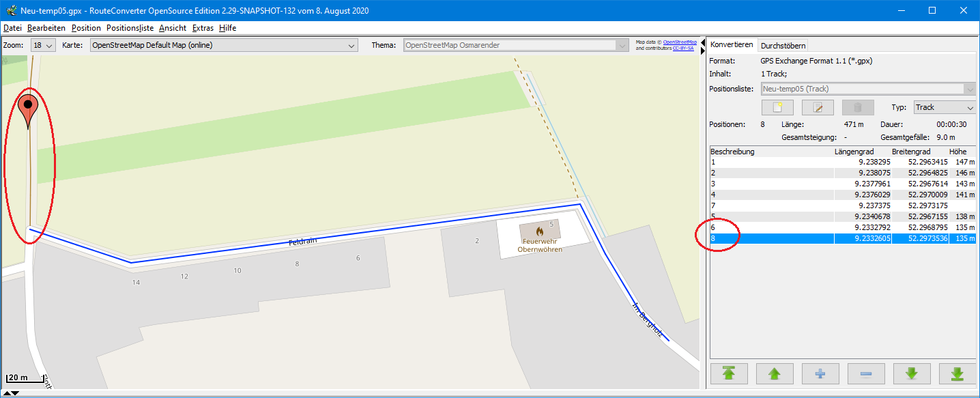This screenshot has width=980, height=398.
Task: Click the Höhe column header
Action: pos(957,152)
